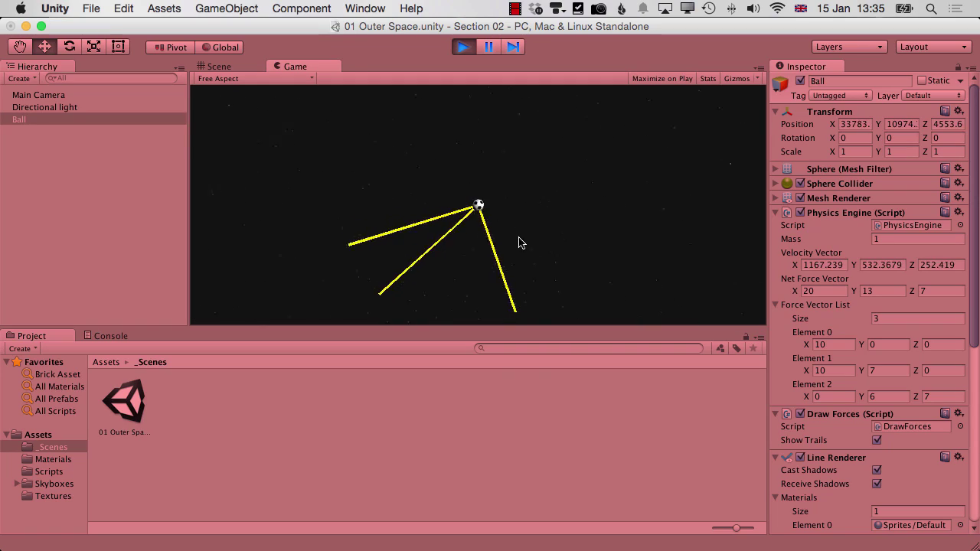This screenshot has width=980, height=551.
Task: Select 01 Outer Space scene asset
Action: [124, 407]
